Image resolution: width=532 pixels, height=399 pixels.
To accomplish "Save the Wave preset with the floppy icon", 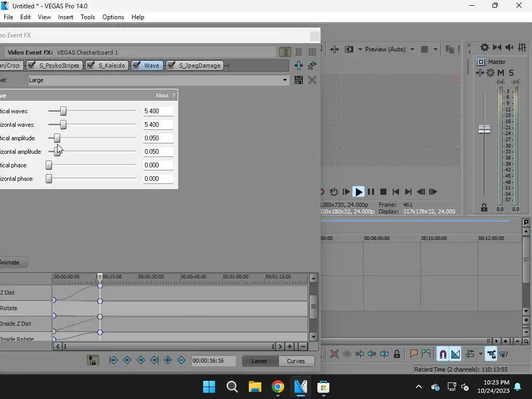I will (299, 80).
